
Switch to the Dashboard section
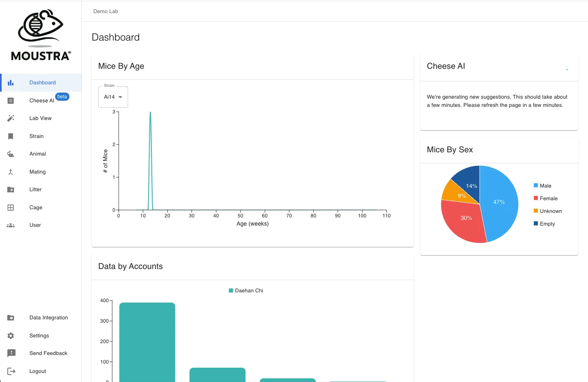pyautogui.click(x=43, y=82)
